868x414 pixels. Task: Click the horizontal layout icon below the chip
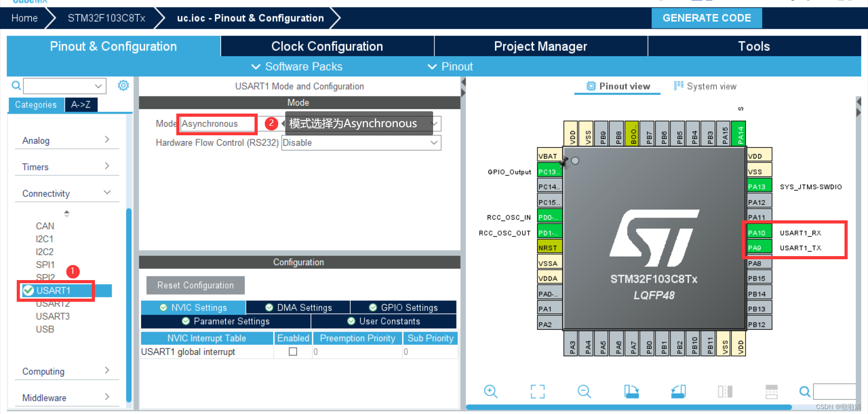click(x=772, y=391)
